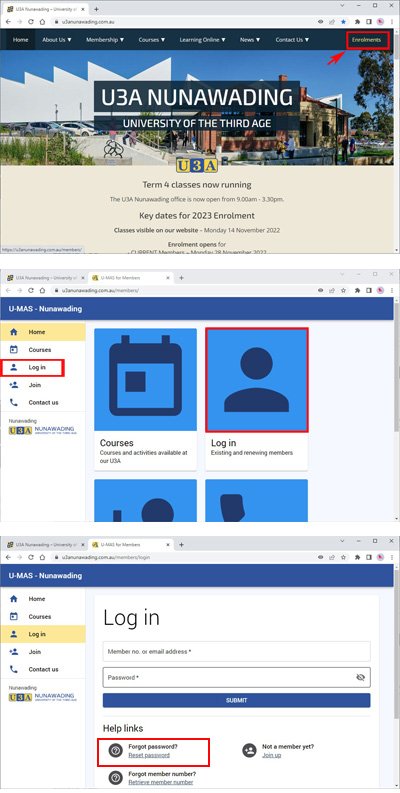400x793 pixels.
Task: Open the Courses menu in the top navigation bar
Action: click(x=152, y=40)
